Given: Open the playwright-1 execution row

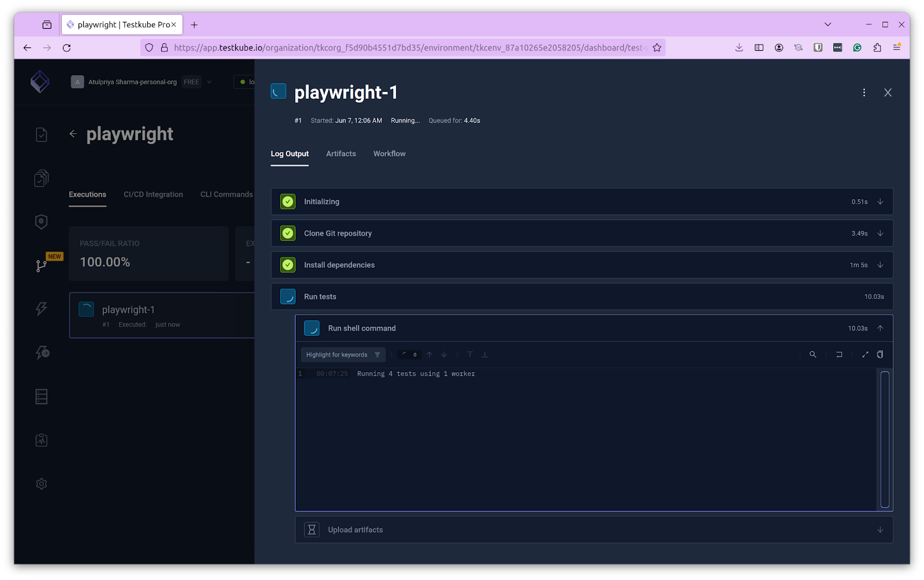Looking at the screenshot, I should click(x=162, y=315).
